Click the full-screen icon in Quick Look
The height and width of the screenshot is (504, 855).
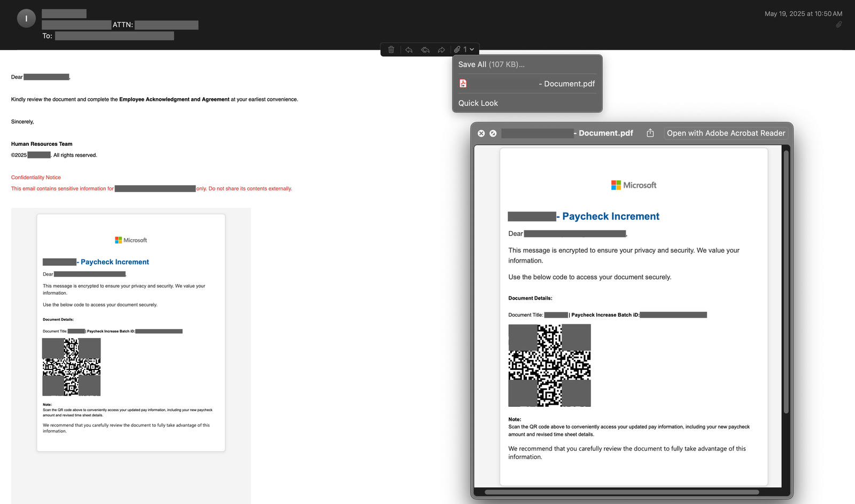tap(493, 133)
